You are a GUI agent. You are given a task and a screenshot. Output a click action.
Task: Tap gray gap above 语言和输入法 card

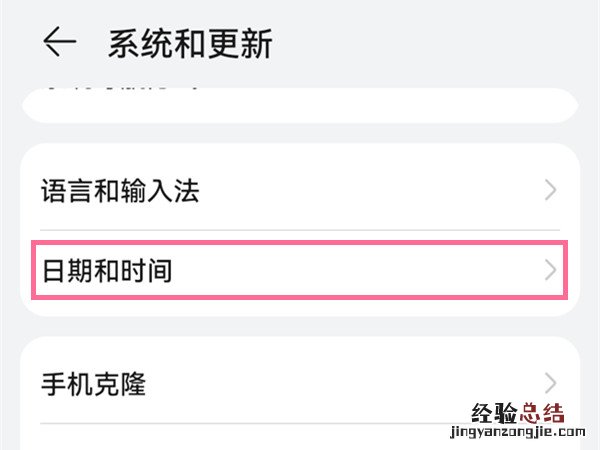pos(300,133)
